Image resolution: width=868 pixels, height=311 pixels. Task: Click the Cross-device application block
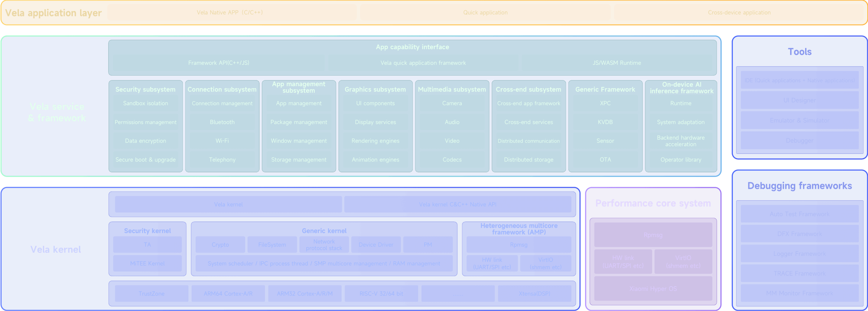pyautogui.click(x=739, y=12)
